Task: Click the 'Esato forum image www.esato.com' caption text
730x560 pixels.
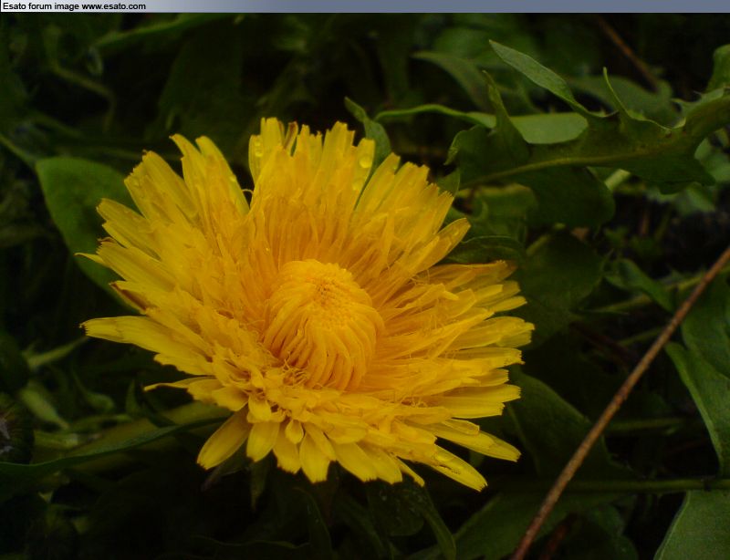Action: click(74, 6)
